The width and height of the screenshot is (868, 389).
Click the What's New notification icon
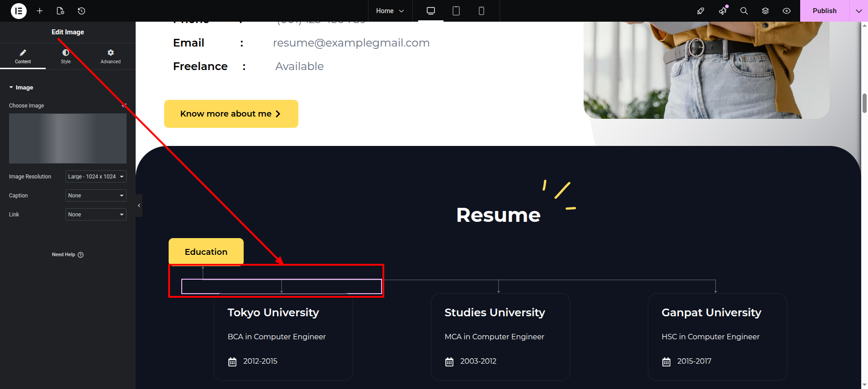click(722, 11)
